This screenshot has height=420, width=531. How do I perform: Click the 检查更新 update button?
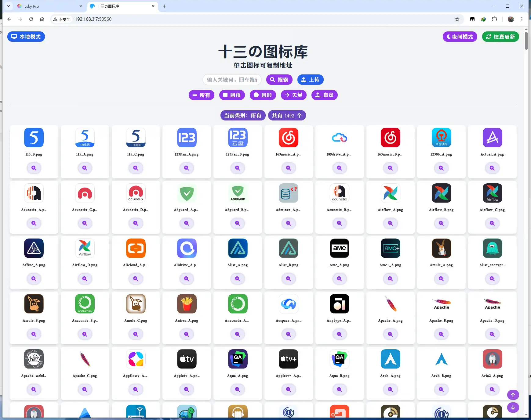tap(500, 37)
